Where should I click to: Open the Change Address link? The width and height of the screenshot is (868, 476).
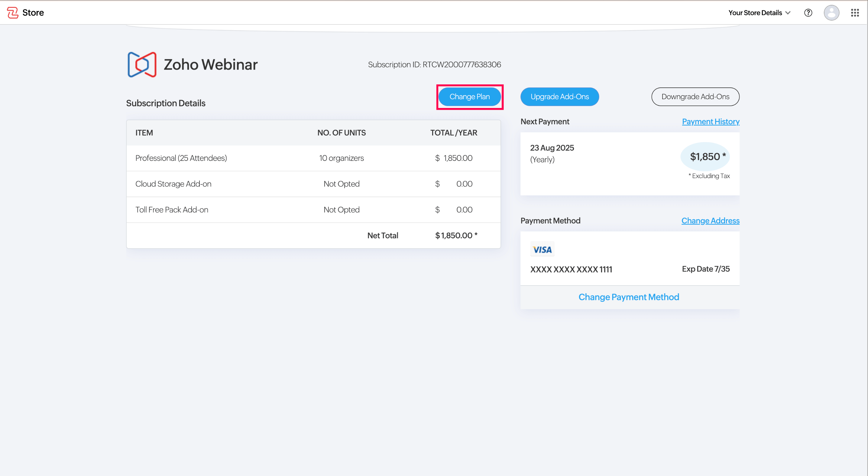pos(710,220)
